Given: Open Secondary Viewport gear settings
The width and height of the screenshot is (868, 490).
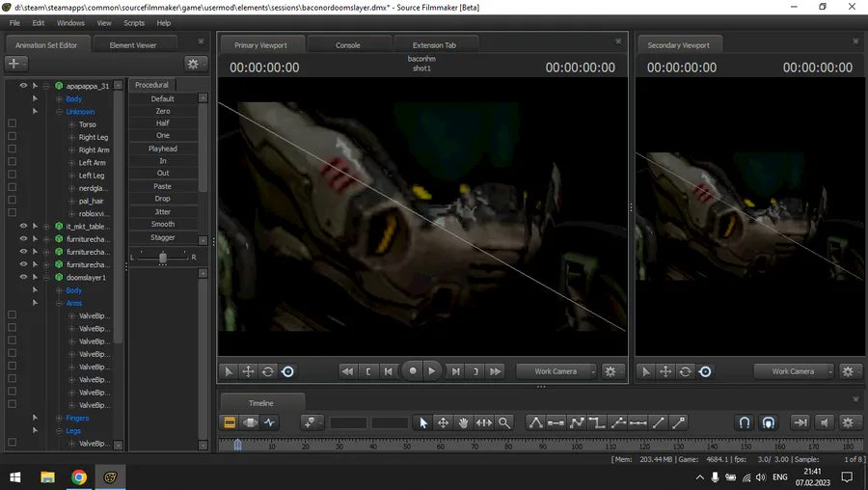Looking at the screenshot, I should pos(848,371).
